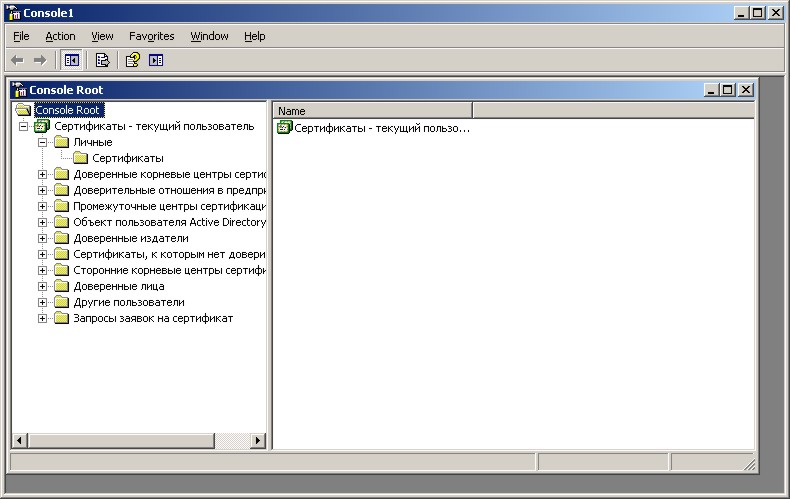
Task: Click the Export List toolbar icon
Action: (x=101, y=60)
